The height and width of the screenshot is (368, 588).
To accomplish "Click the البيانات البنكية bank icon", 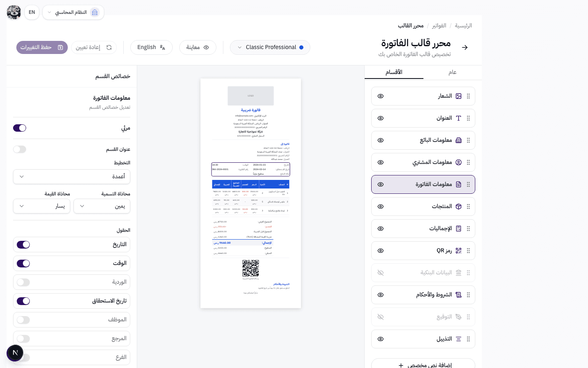I will tap(459, 273).
